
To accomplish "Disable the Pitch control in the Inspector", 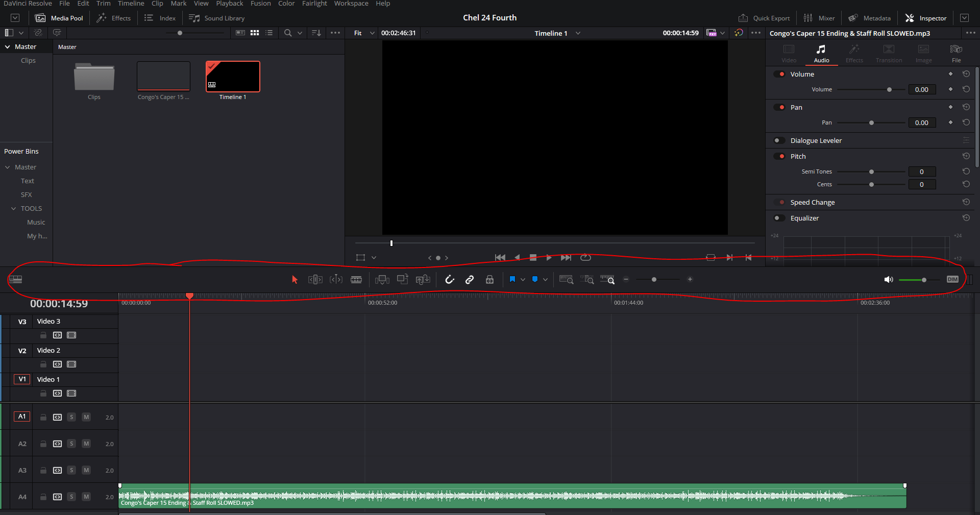I will click(780, 156).
